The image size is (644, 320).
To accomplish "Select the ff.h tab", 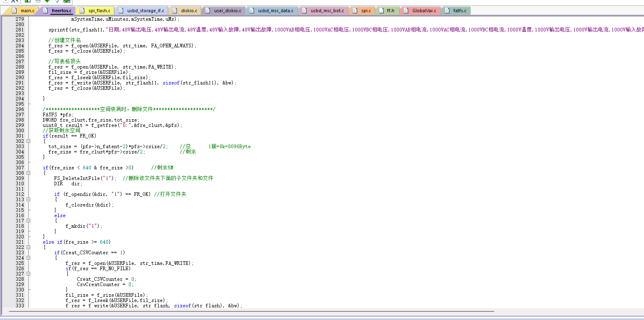I will [387, 11].
